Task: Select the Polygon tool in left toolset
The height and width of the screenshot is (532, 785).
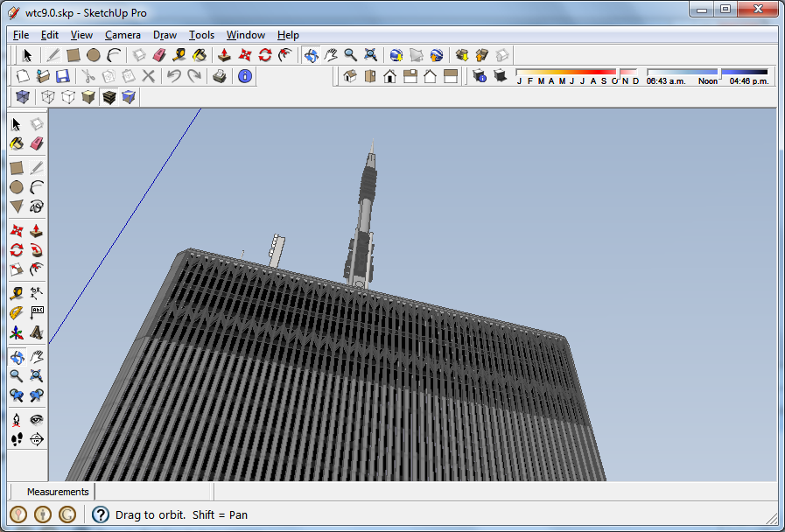Action: pyautogui.click(x=17, y=206)
